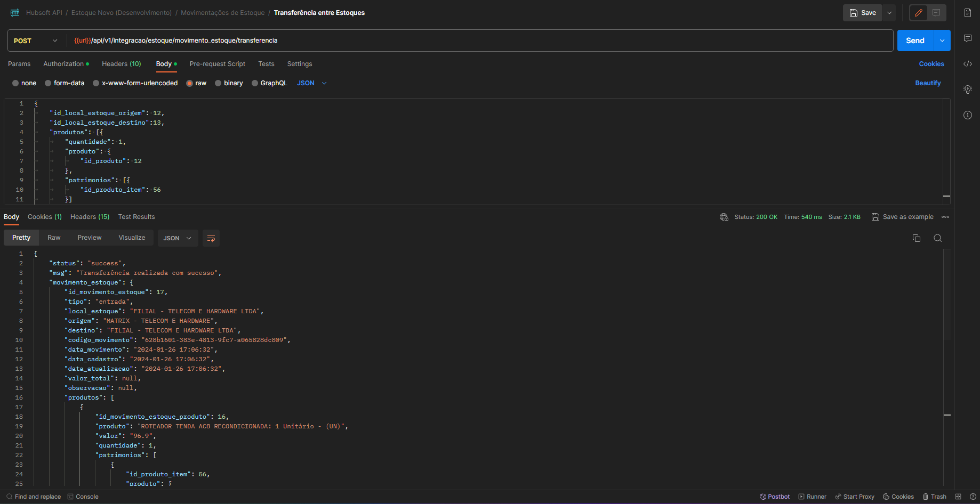
Task: Open the response Headers (15) tab
Action: tap(90, 217)
